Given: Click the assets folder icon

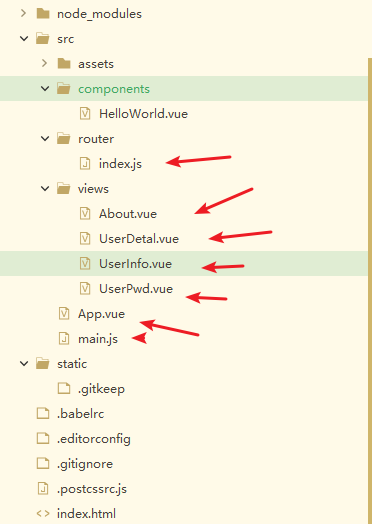Looking at the screenshot, I should 64,63.
